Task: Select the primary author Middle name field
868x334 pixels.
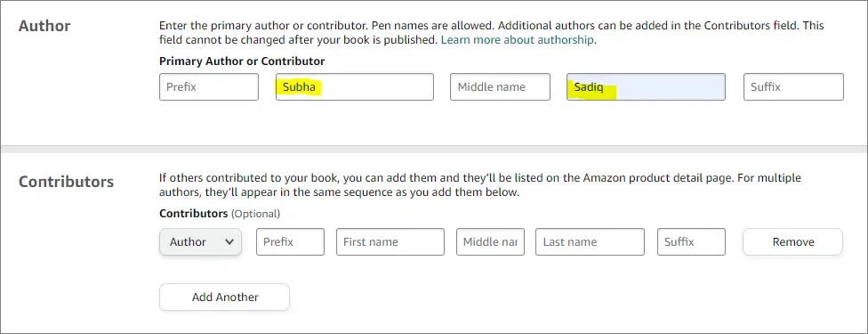Action: [x=500, y=87]
